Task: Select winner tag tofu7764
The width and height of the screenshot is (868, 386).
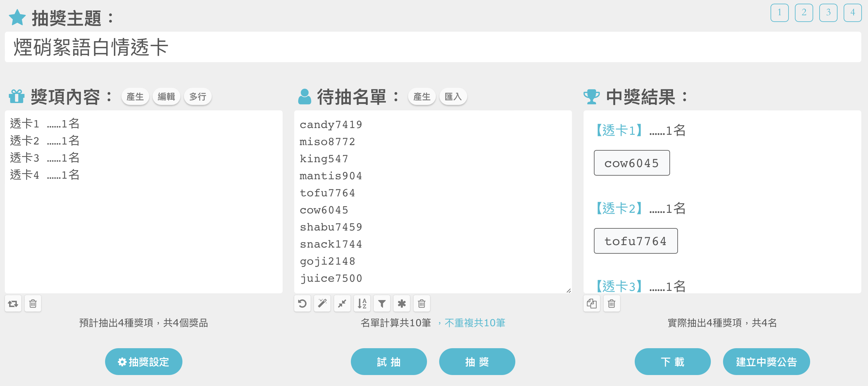Action: tap(636, 241)
